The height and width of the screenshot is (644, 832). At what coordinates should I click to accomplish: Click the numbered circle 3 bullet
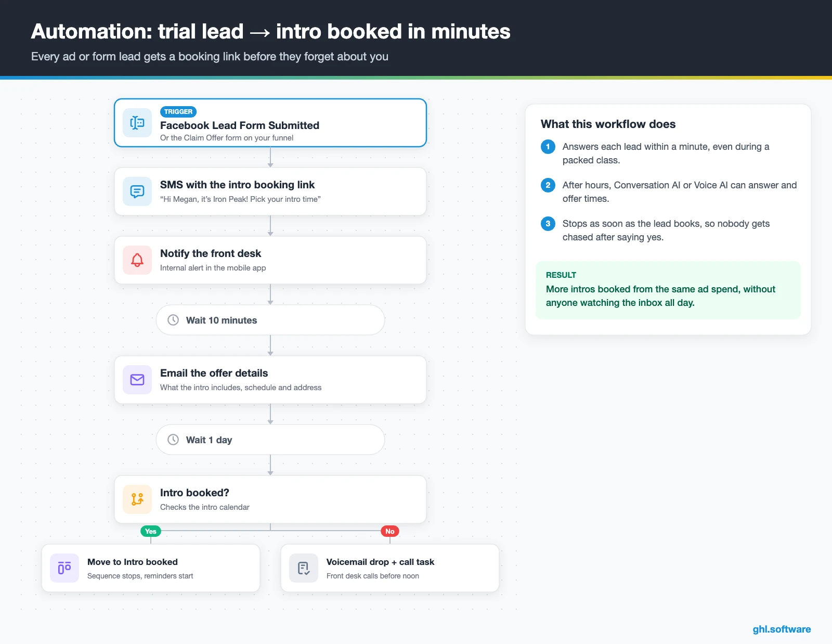548,224
